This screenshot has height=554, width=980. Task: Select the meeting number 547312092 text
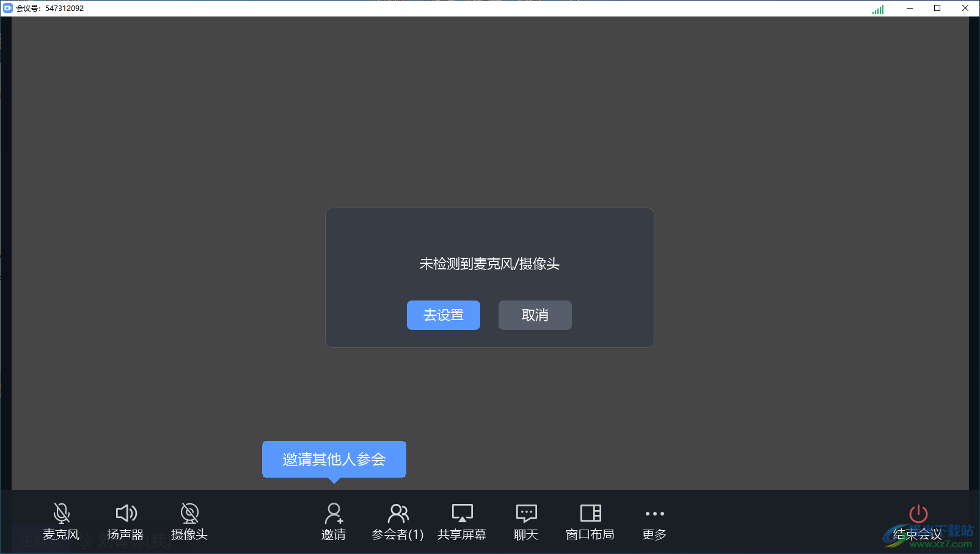click(64, 9)
